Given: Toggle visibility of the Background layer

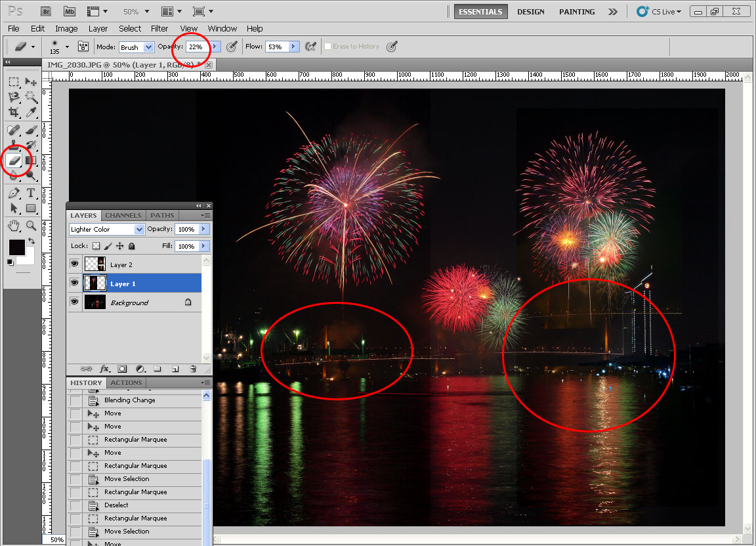Looking at the screenshot, I should coord(74,302).
